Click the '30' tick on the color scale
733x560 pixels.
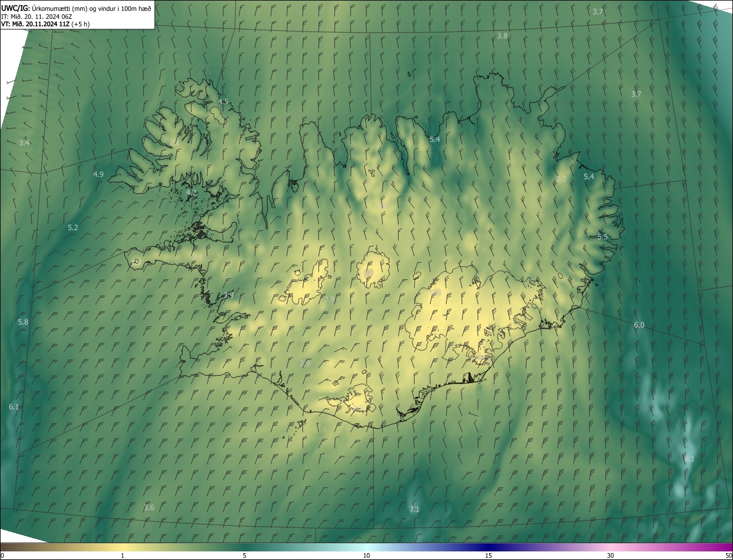pyautogui.click(x=610, y=556)
